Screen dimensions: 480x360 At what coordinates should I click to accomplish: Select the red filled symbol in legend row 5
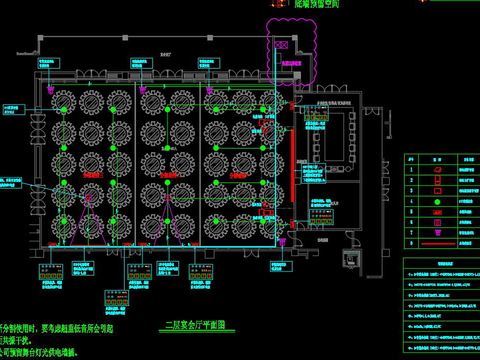(437, 212)
